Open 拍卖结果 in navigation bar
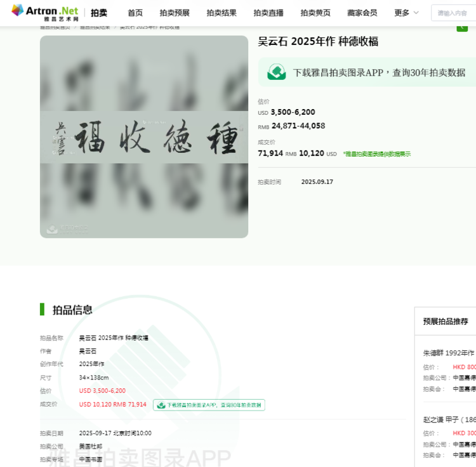 coord(221,13)
